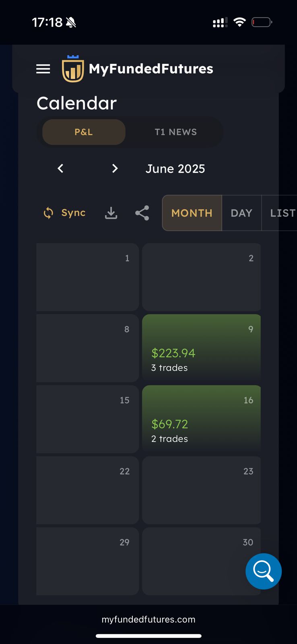Open the blue search chat bubble
297x644 pixels.
(263, 571)
